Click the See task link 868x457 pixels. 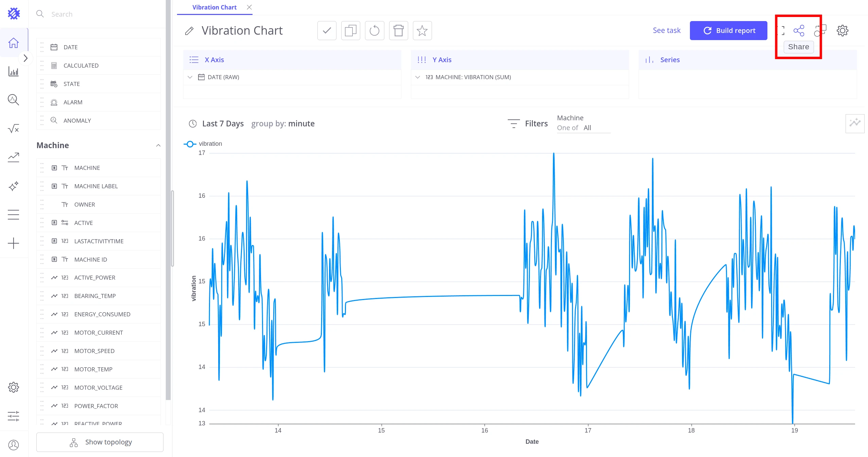[666, 31]
